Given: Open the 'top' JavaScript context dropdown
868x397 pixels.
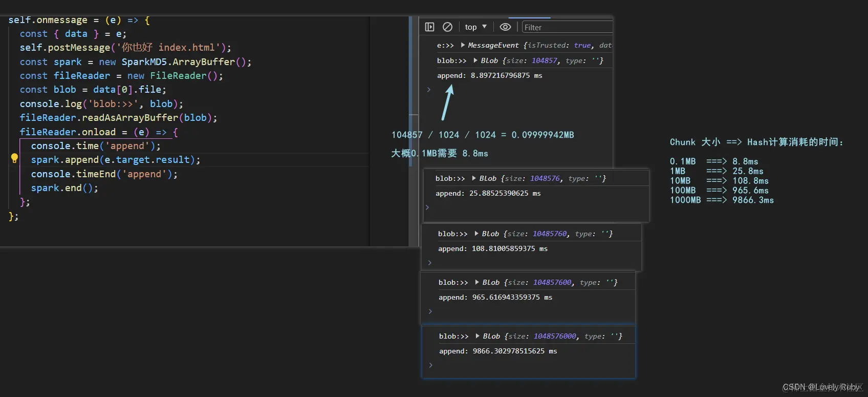Looking at the screenshot, I should (476, 27).
